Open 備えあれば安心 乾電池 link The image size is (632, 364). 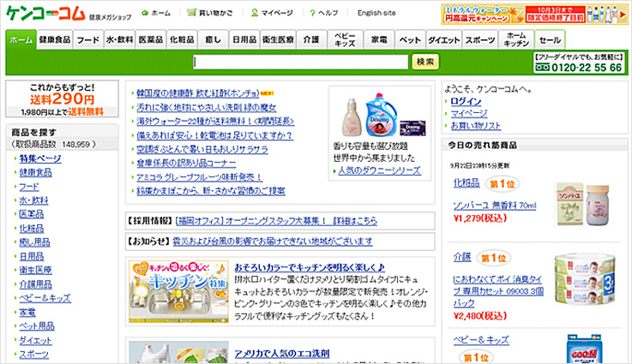[214, 135]
